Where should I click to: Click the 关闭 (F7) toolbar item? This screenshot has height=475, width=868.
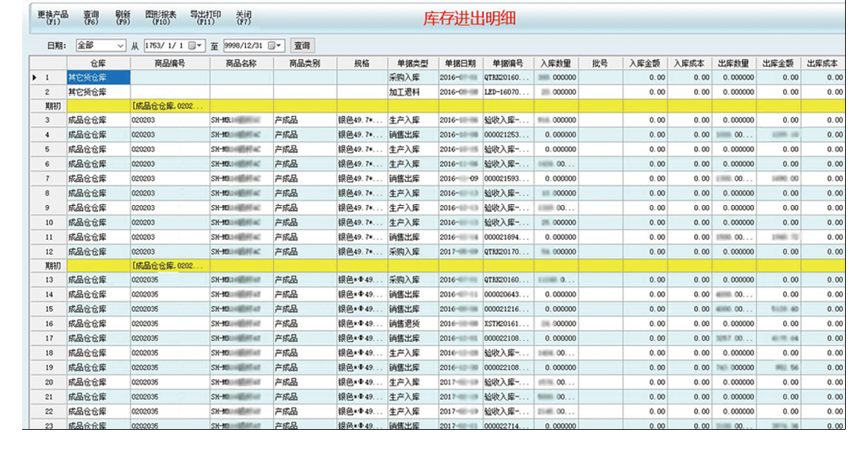[244, 17]
